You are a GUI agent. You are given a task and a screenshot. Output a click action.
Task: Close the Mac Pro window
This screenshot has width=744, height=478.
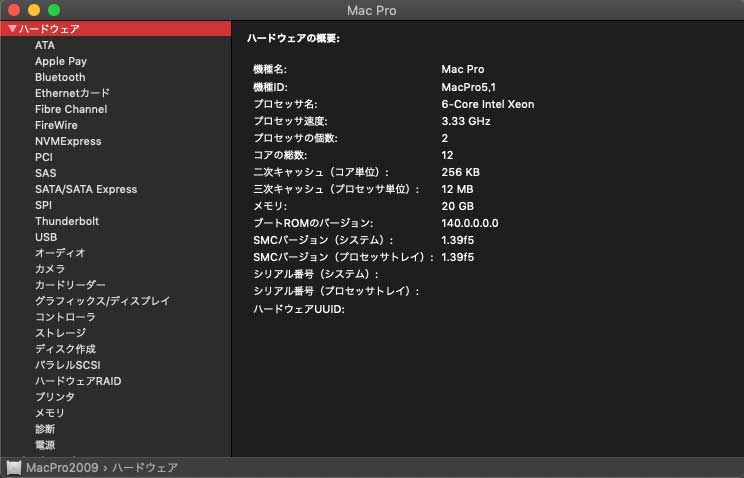point(14,10)
